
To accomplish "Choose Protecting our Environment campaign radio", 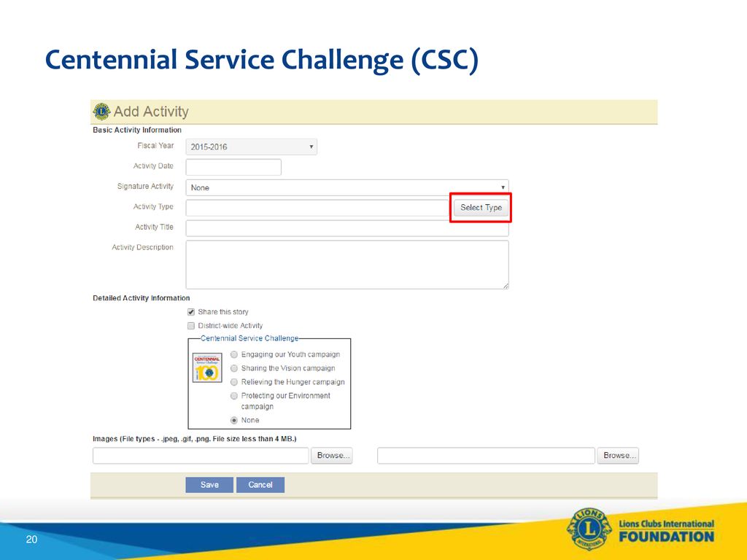I will pyautogui.click(x=234, y=396).
